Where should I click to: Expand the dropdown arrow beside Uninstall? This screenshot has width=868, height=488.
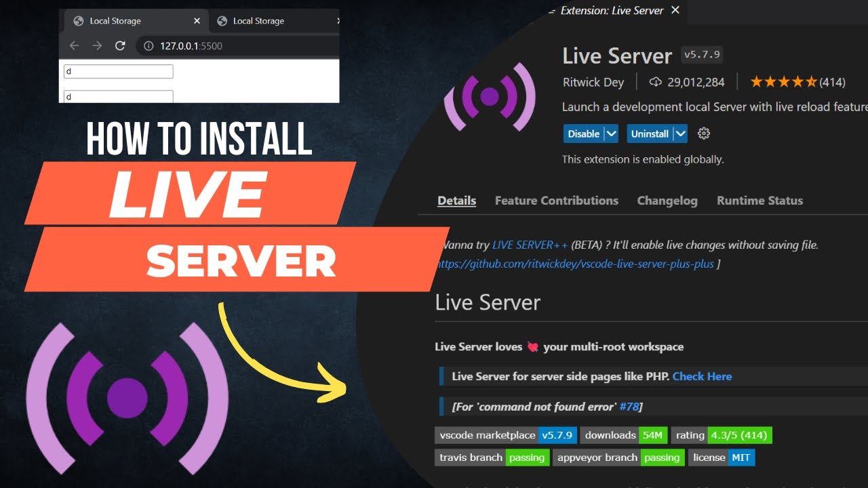pyautogui.click(x=680, y=134)
